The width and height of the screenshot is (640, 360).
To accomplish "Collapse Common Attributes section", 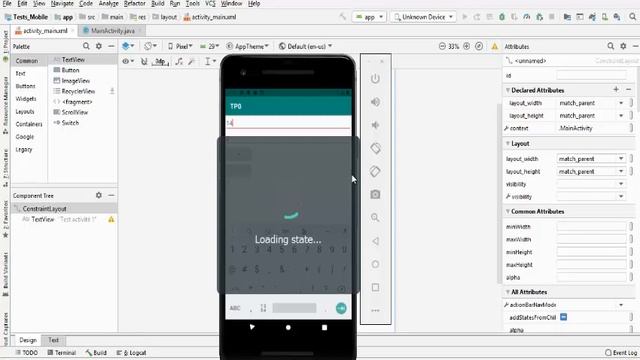I will [x=508, y=211].
